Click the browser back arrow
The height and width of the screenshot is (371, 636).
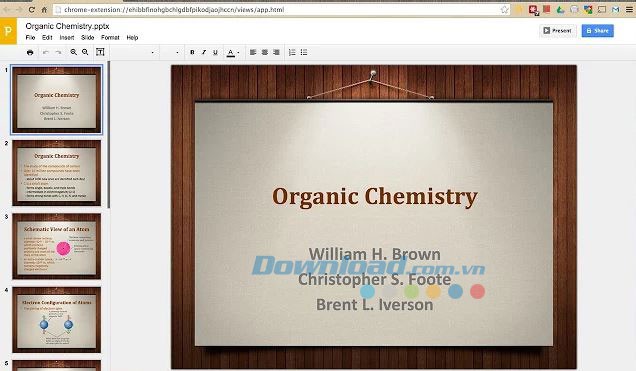tap(7, 9)
